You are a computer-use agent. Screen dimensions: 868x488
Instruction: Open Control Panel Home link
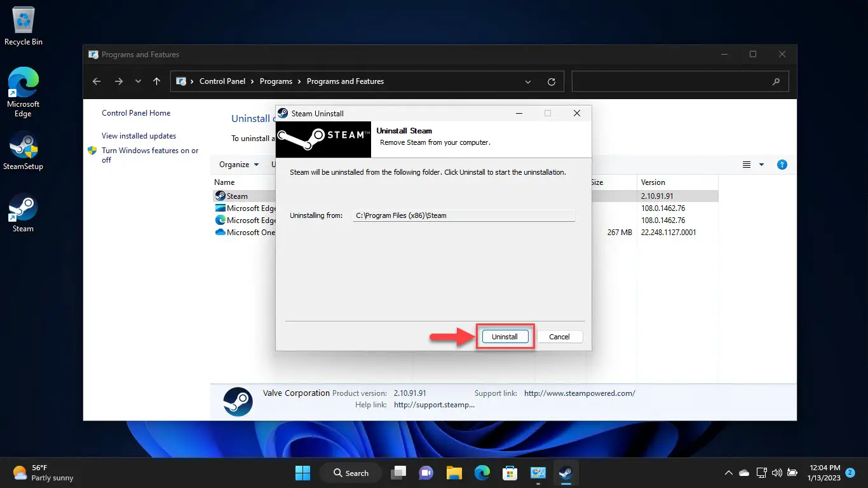point(136,113)
